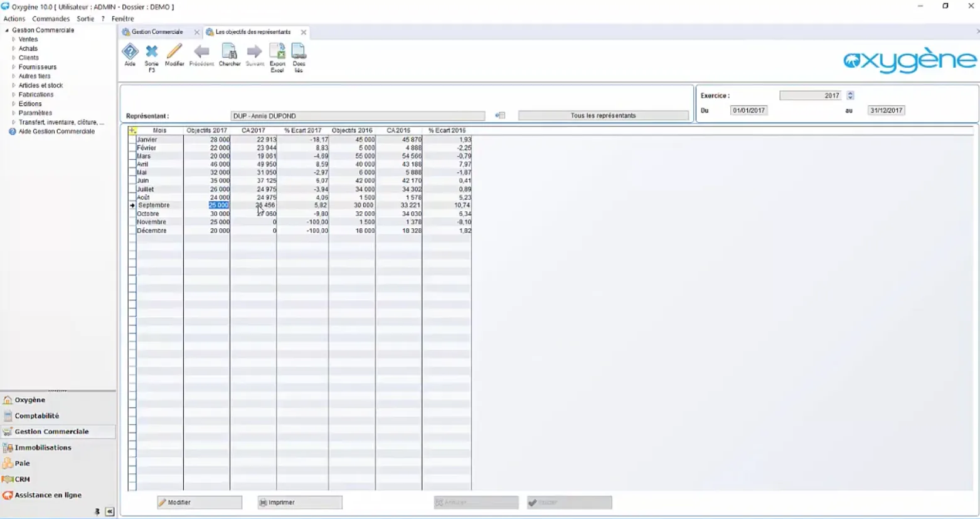This screenshot has width=980, height=519.
Task: Open the Aide help toolbar icon
Action: point(130,55)
